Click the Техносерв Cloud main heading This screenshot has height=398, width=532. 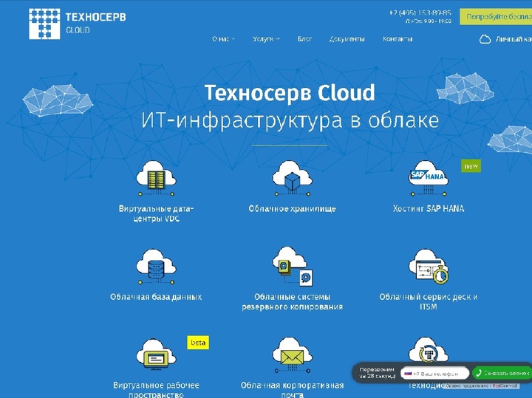[x=290, y=92]
